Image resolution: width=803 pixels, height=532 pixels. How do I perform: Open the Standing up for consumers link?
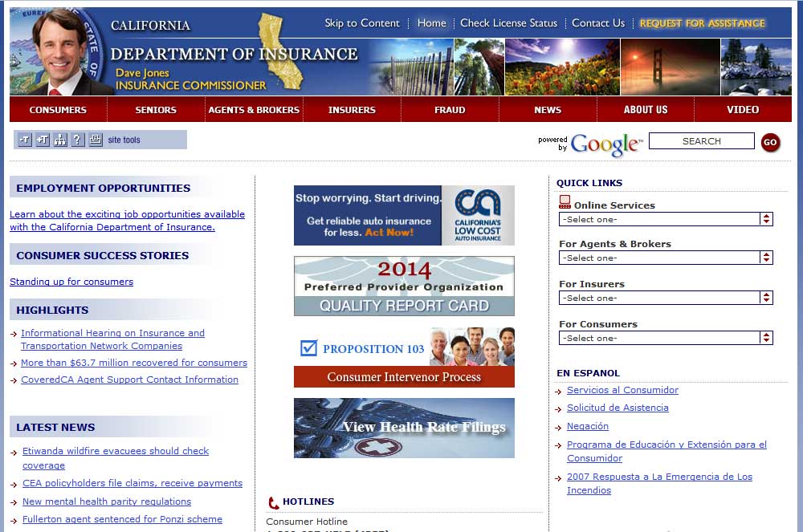71,282
